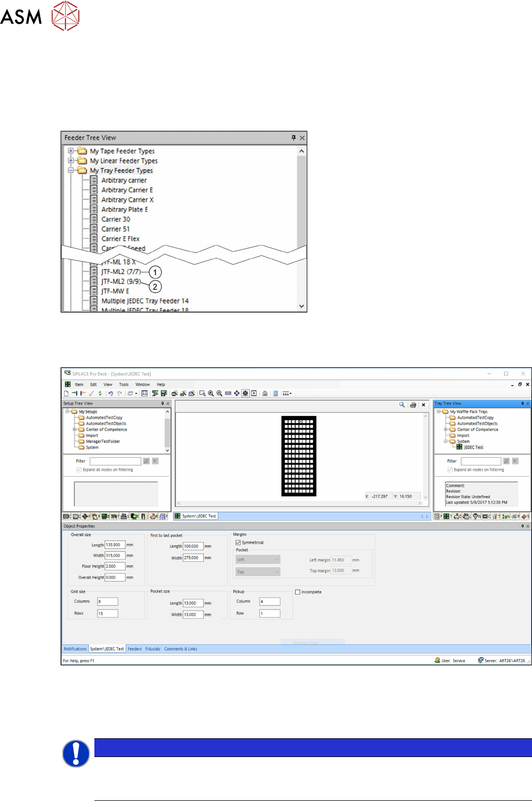Switch to Comments & Links tab
The width and height of the screenshot is (532, 801).
coord(181,649)
